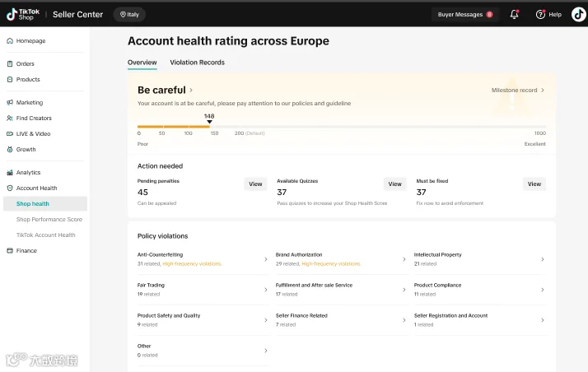This screenshot has height=372, width=588.
Task: Click the Orders clipboard icon
Action: 10,63
